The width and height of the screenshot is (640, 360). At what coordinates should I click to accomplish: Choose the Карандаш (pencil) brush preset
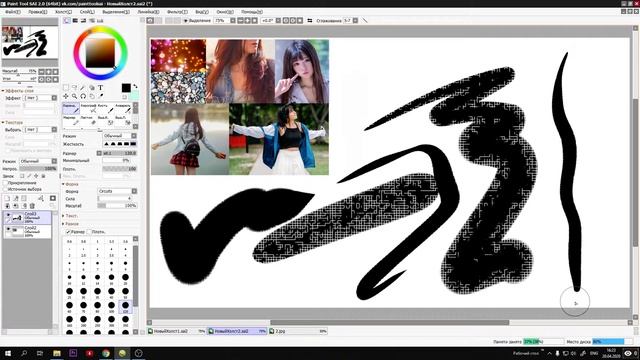(71, 108)
